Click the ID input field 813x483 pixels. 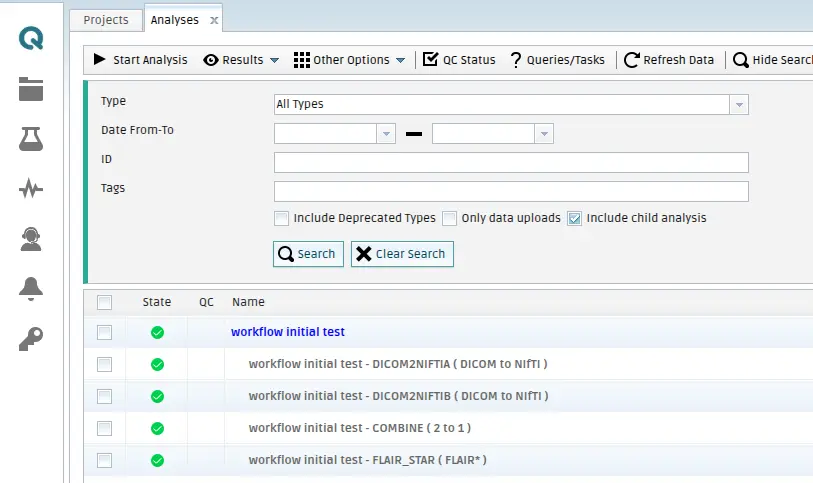pos(511,162)
